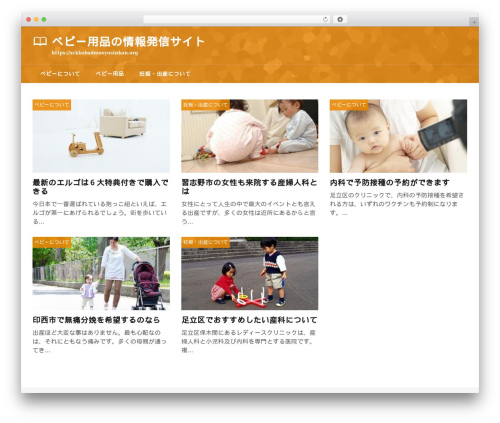
Task: Open article 習志野市の女性も来院する産婦人科とは
Action: [249, 187]
